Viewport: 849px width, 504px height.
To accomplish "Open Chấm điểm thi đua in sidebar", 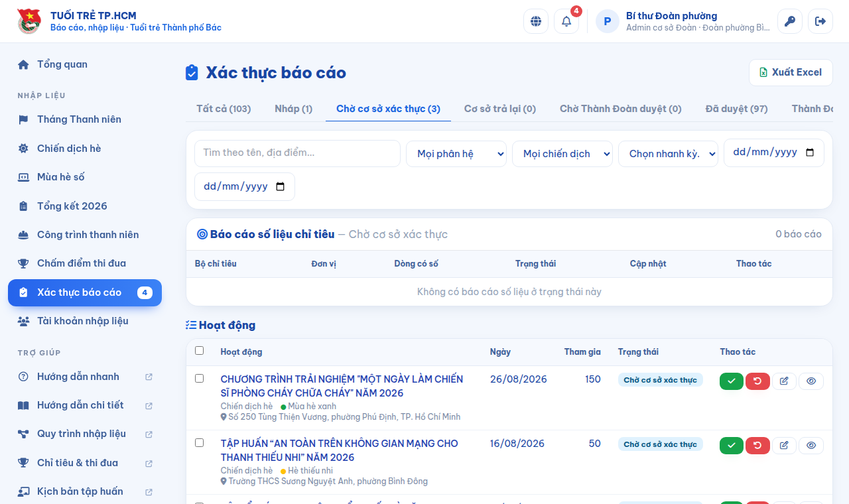I will point(85,263).
